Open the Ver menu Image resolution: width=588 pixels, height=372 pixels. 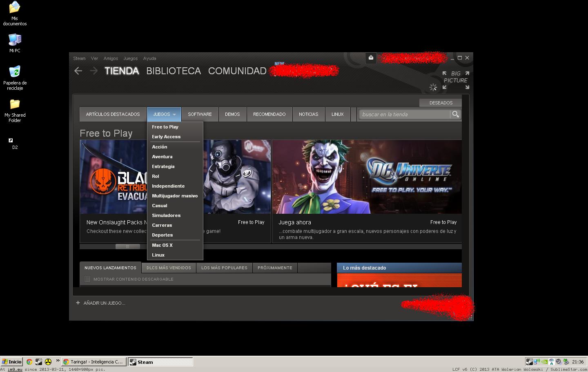94,58
